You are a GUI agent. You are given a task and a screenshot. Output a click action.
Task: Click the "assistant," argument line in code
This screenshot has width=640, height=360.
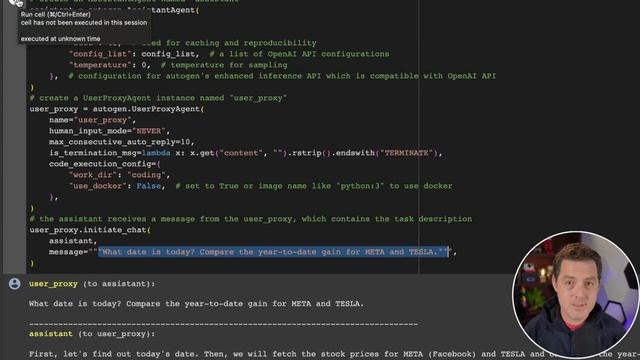73,241
